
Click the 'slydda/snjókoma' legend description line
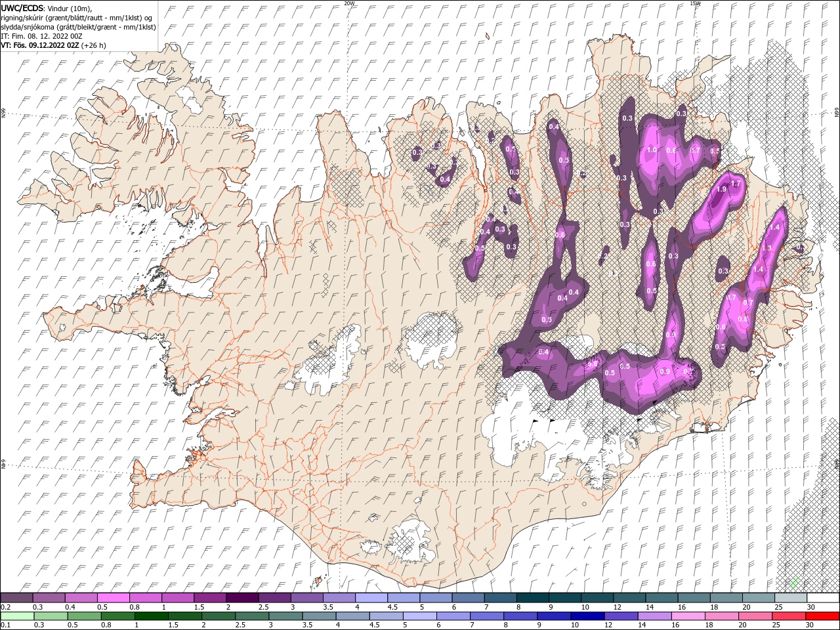pyautogui.click(x=79, y=27)
